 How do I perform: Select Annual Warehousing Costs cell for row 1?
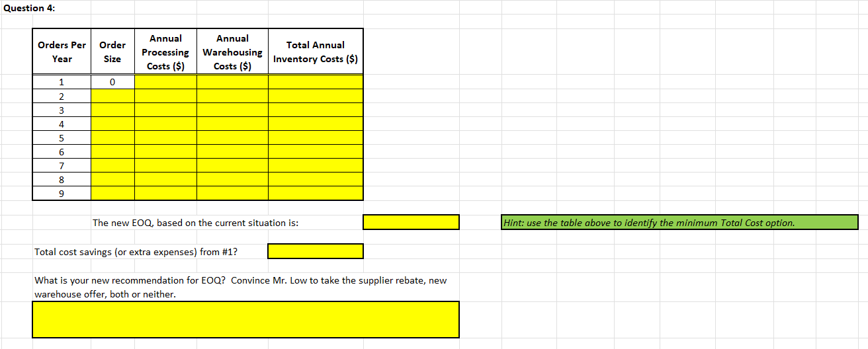point(232,82)
